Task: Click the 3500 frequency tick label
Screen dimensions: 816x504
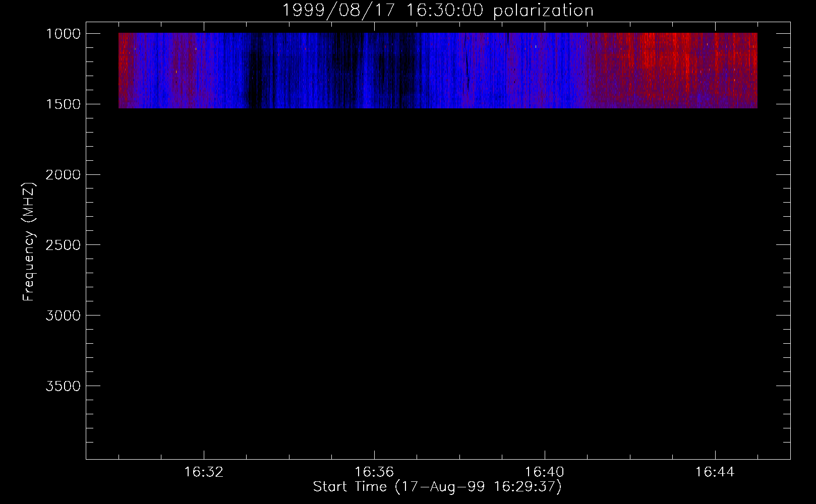Action: (63, 386)
